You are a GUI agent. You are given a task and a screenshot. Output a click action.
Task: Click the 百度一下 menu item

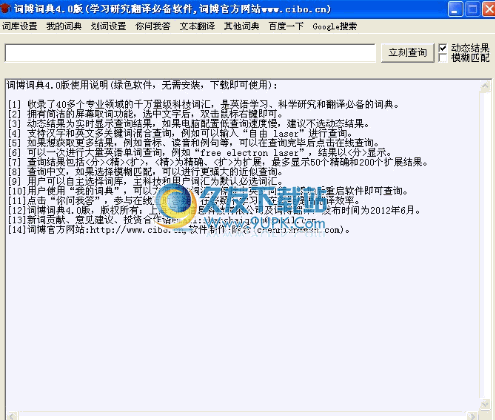[286, 26]
